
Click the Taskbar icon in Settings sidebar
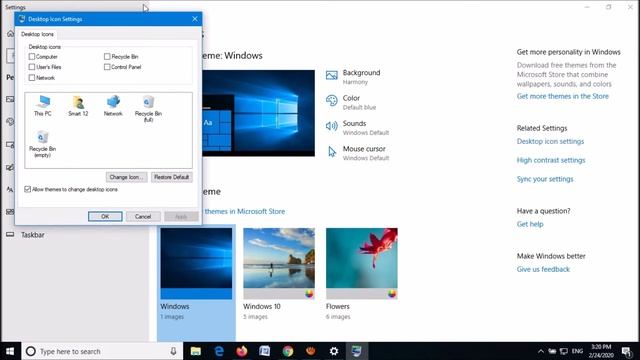[10, 235]
